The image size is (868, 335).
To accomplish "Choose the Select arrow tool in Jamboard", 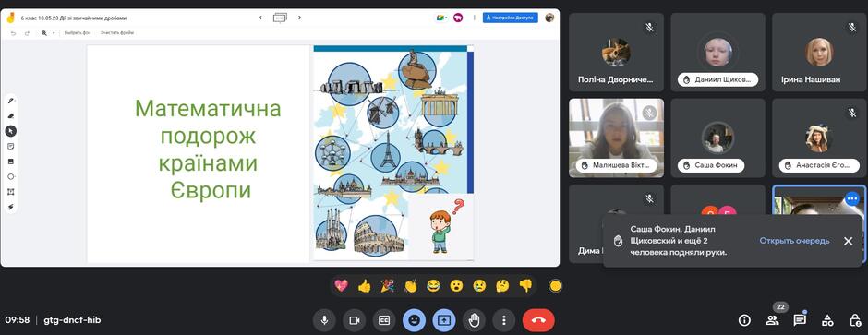I will (x=10, y=131).
